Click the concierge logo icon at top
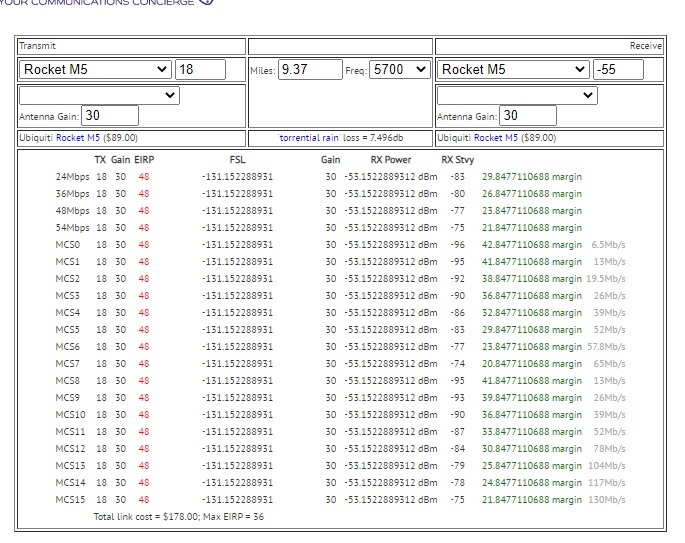This screenshot has height=543, width=685. 206,2
